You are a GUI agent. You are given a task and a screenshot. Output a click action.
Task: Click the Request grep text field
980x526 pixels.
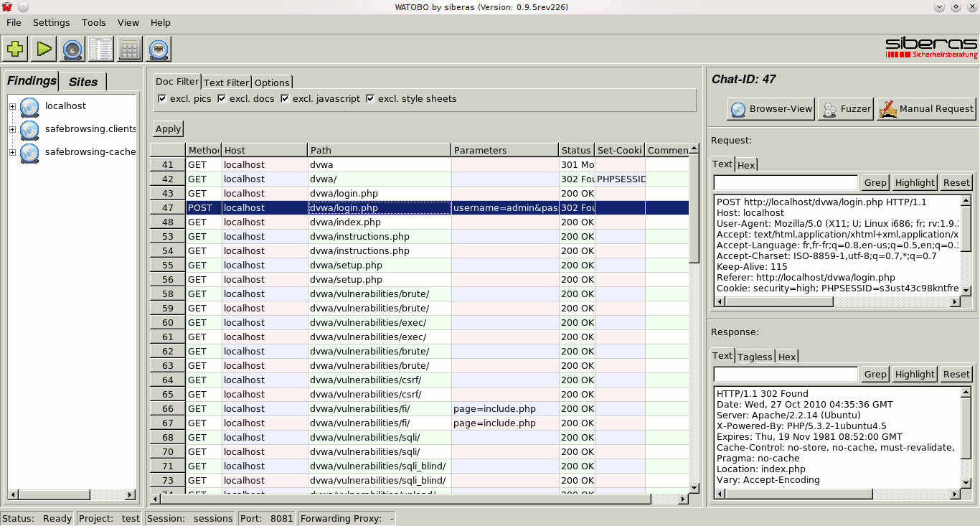[786, 182]
